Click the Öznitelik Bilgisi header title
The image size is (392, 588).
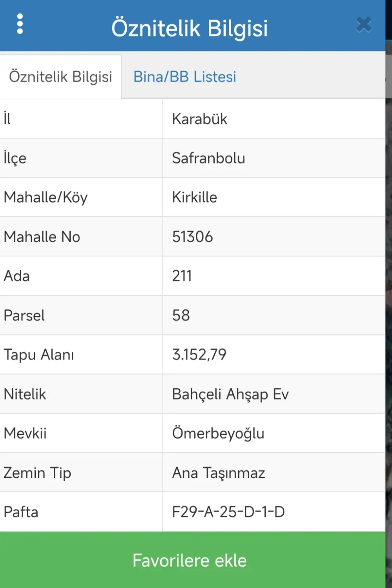click(x=190, y=28)
